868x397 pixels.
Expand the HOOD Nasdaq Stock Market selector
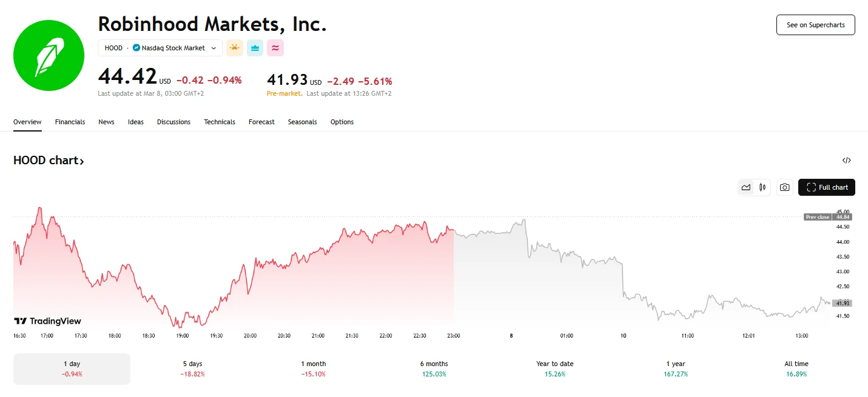pos(160,48)
